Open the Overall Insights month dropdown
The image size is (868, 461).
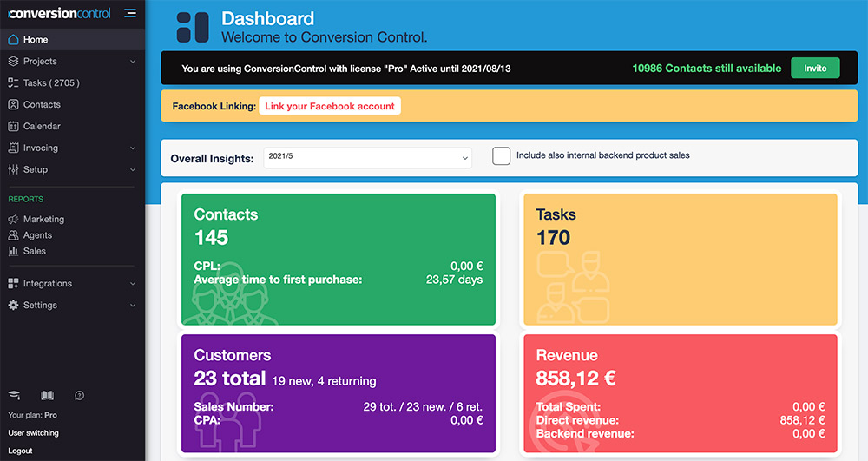click(367, 158)
